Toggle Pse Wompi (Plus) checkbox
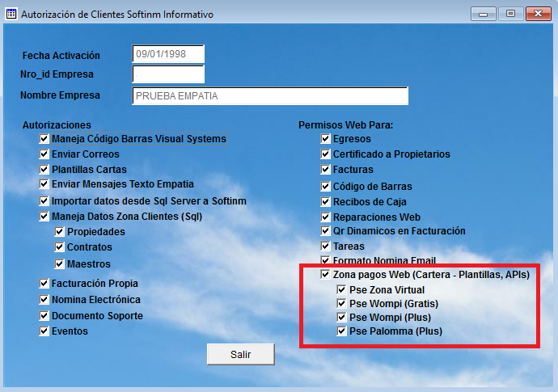The width and height of the screenshot is (558, 392). [341, 318]
